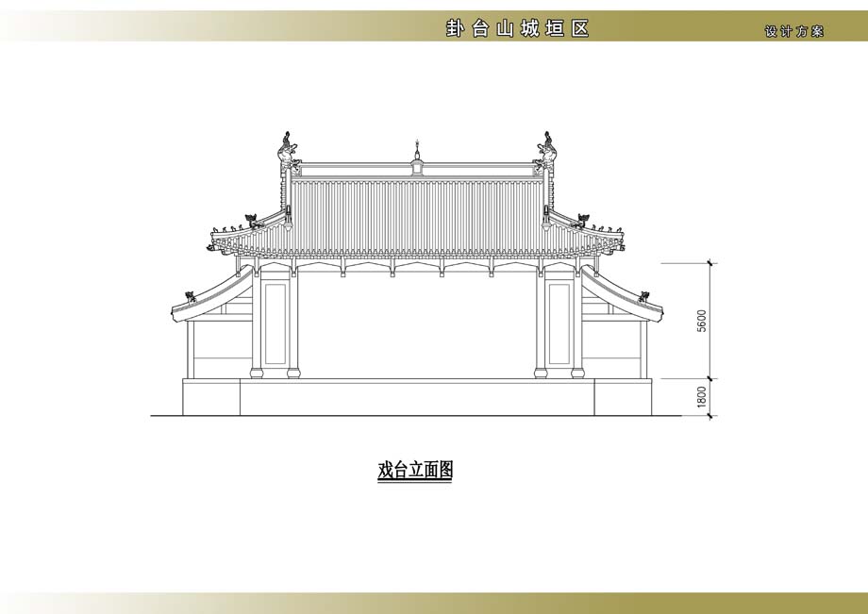Screen dimensions: 868x614
Task: Click the title text 卦台山城垣区
Action: point(517,28)
